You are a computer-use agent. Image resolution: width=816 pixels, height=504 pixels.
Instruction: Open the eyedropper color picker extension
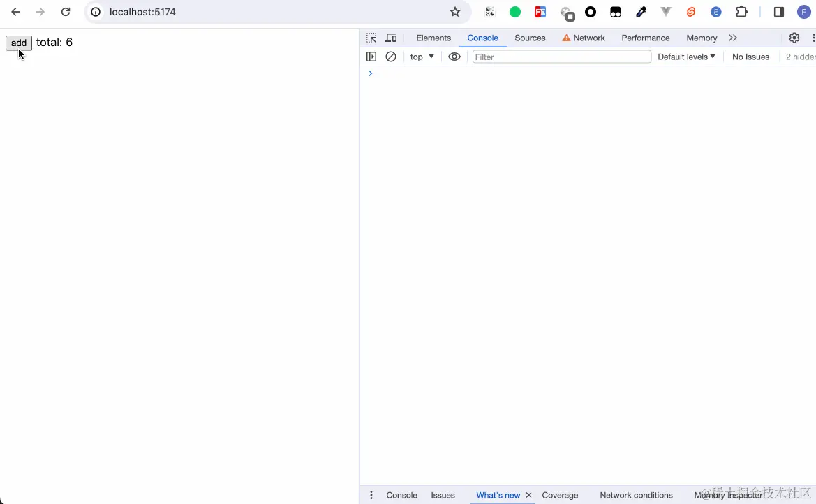641,12
